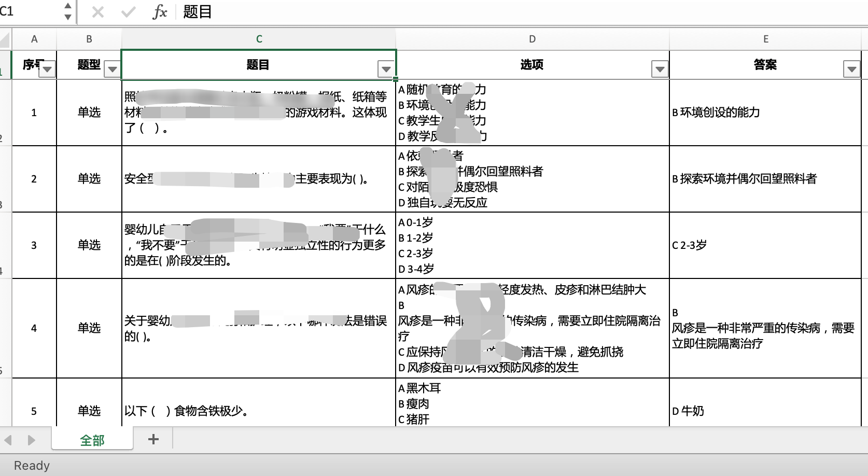The width and height of the screenshot is (868, 476).
Task: Click the previous sheet navigation arrow
Action: click(8, 439)
